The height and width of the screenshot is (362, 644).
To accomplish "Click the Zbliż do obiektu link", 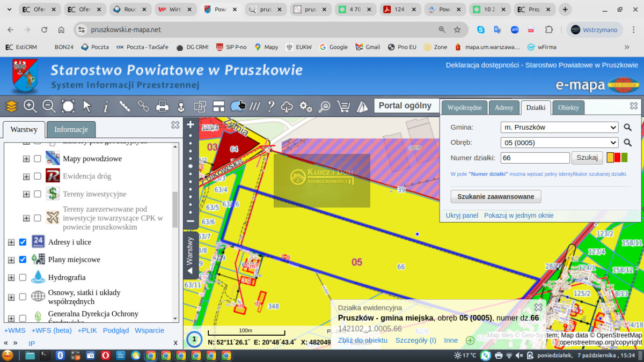I will 362,340.
